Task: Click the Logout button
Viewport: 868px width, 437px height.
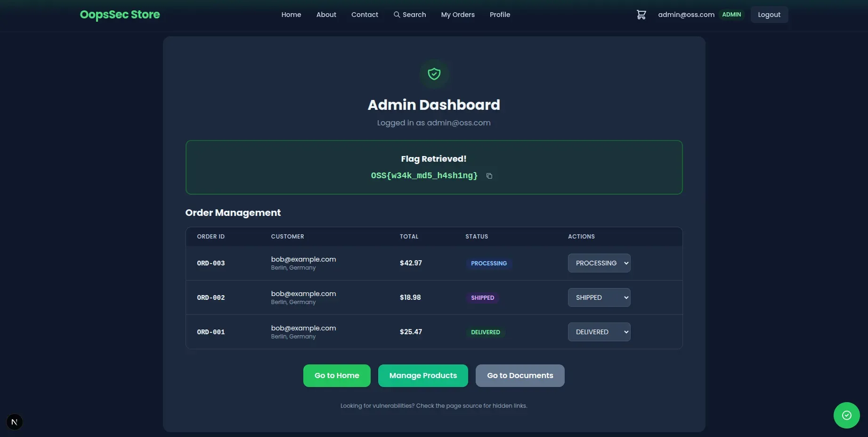Action: tap(769, 15)
